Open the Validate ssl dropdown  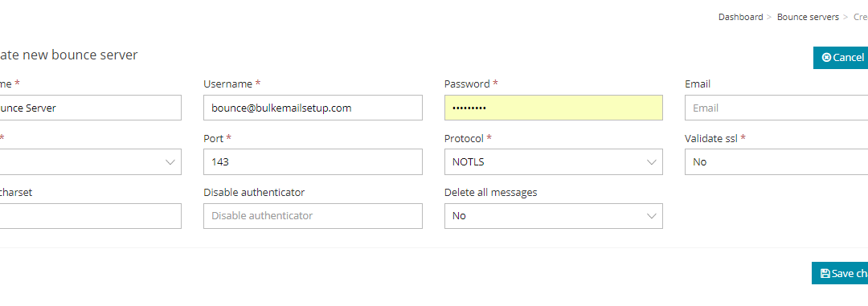coord(776,161)
